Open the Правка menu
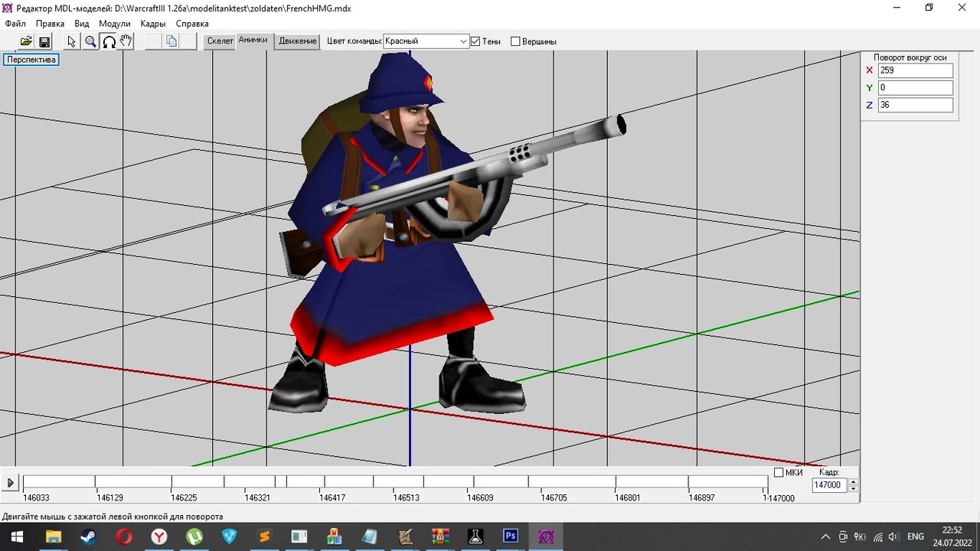Screen dimensions: 980x551 tap(51, 24)
